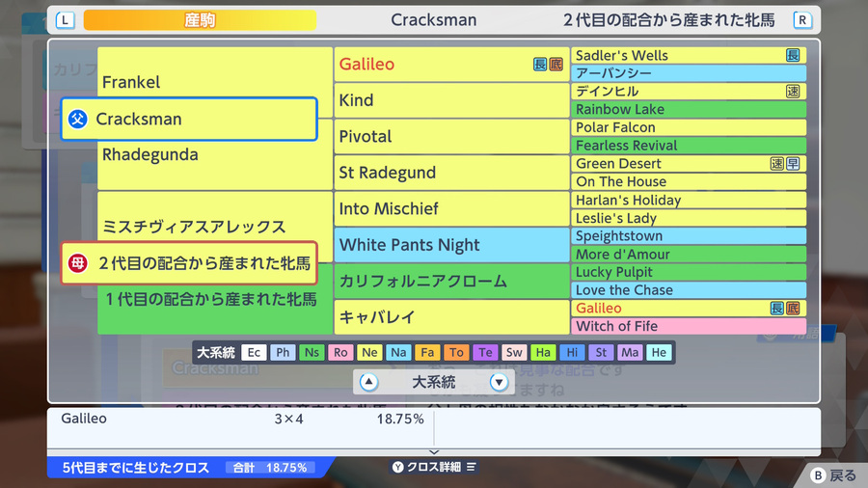Screen dimensions: 868x488
Task: Select the Ro lineage swatch
Action: 340,352
